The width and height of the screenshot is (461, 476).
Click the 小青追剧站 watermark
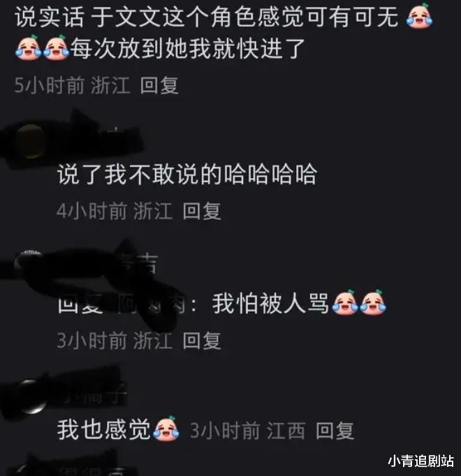(x=421, y=461)
